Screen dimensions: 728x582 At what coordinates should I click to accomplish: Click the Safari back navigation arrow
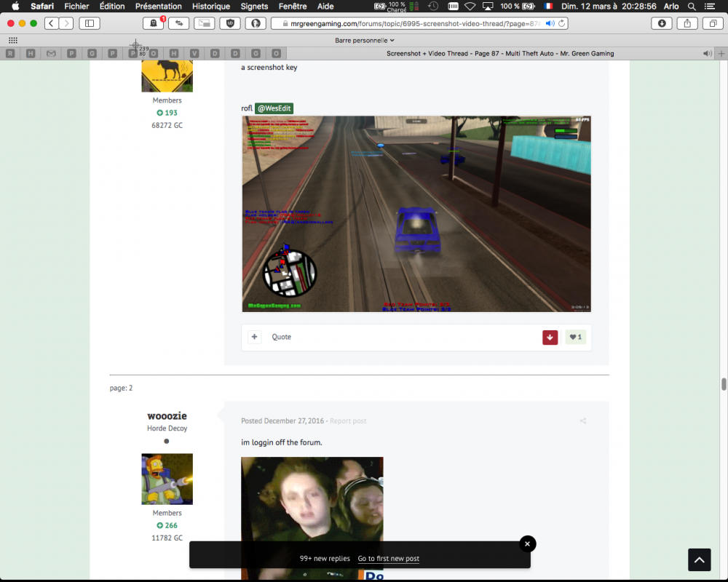click(x=52, y=23)
